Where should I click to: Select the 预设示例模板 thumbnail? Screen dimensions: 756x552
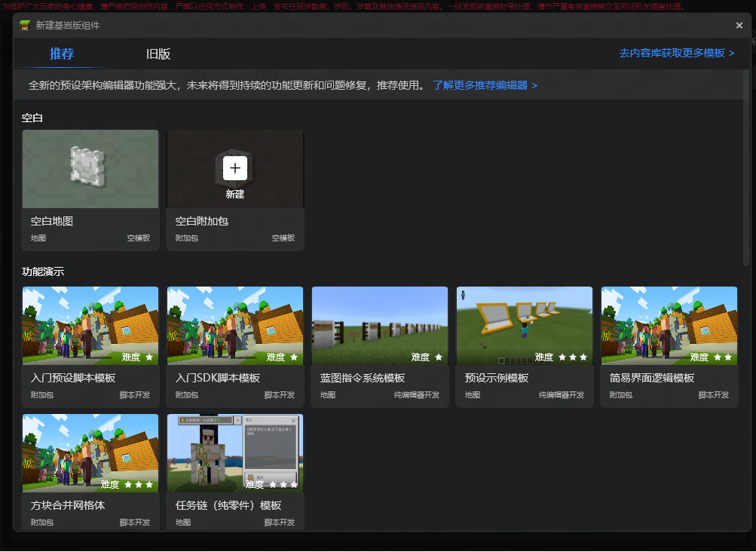524,326
